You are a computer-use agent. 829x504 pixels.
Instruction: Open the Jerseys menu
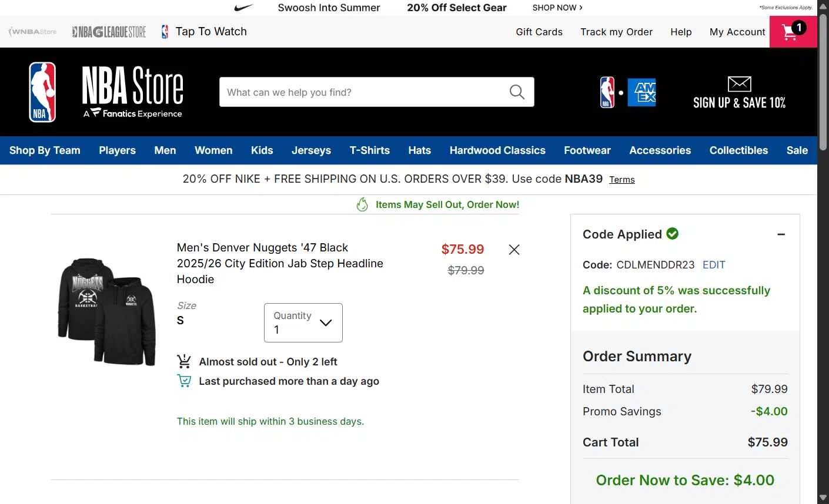[x=311, y=150]
